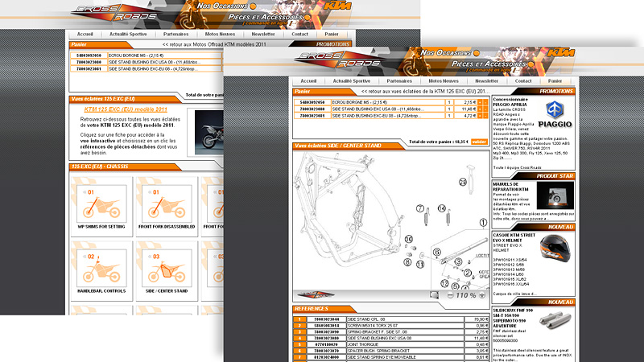The width and height of the screenshot is (644, 362).
Task: Select part number 12 in the exploded diagram
Action: (444, 283)
